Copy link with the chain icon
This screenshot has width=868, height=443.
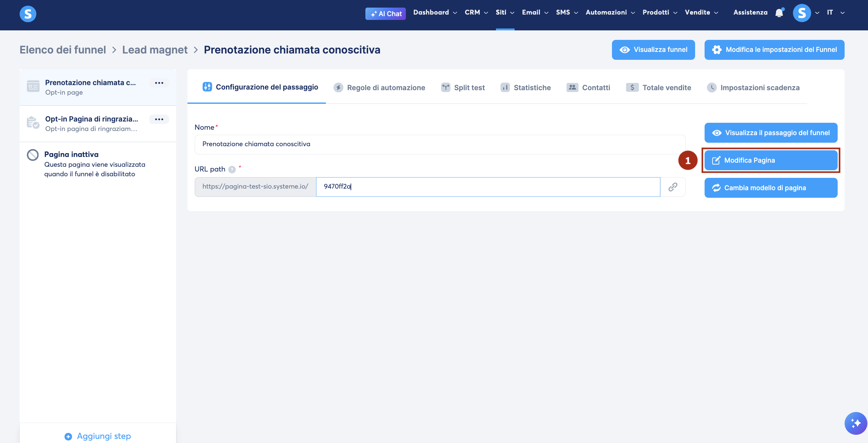673,187
